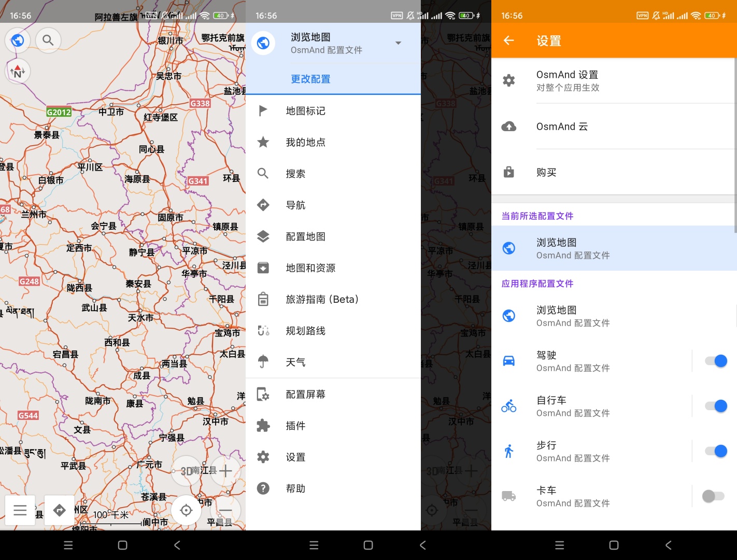Open 插件 from the side menu
This screenshot has width=737, height=560.
(x=295, y=426)
